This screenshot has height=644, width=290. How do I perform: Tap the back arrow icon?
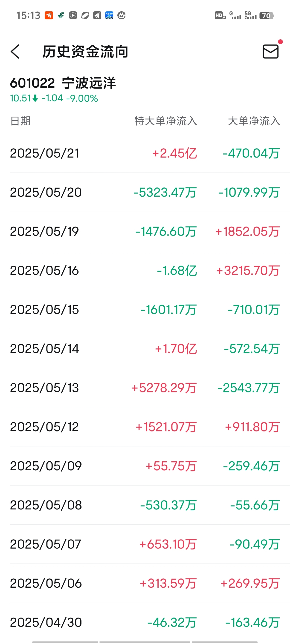(x=15, y=52)
